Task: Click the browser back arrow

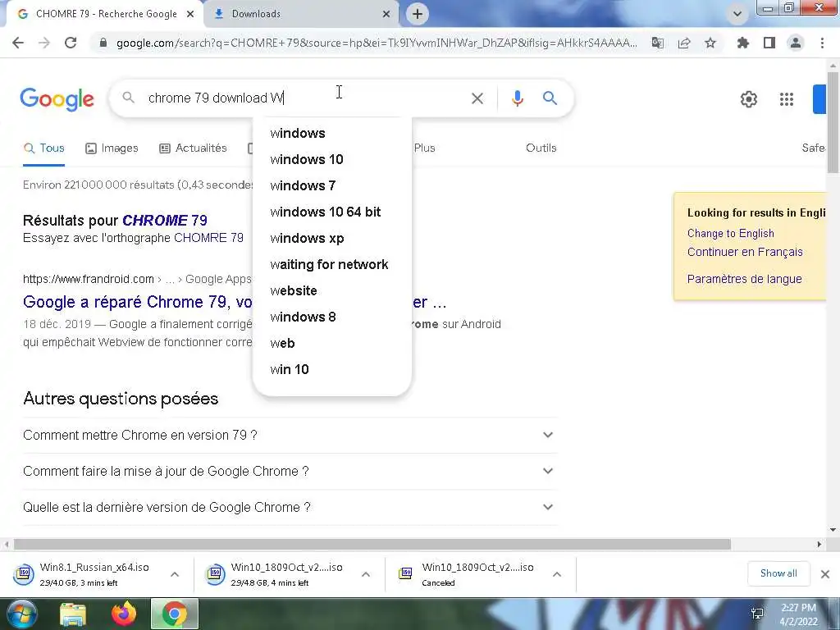Action: pyautogui.click(x=18, y=43)
